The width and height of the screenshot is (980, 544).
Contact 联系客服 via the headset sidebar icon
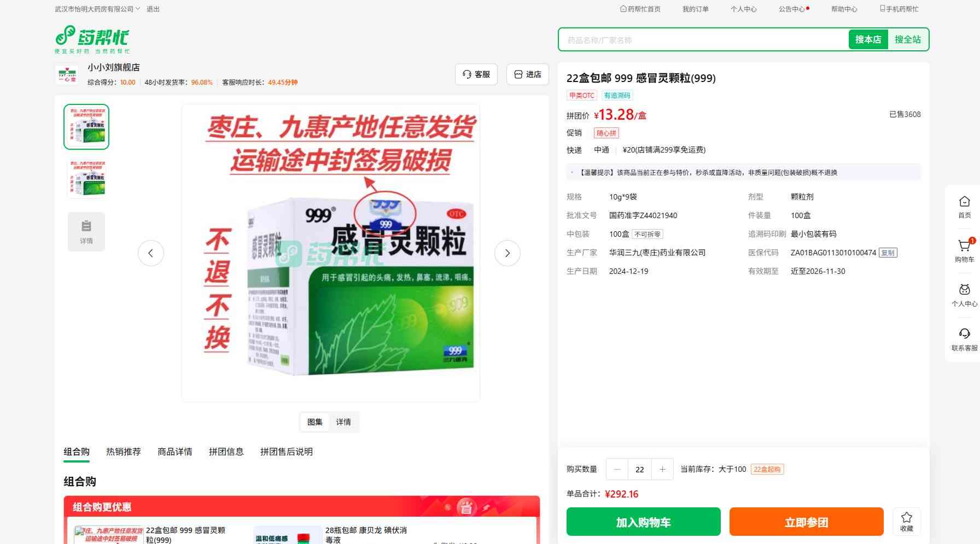coord(965,339)
